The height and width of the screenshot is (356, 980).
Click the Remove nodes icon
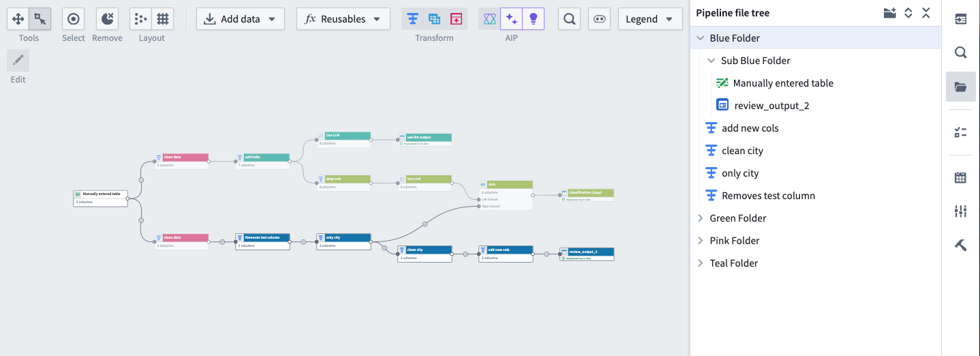point(107,19)
